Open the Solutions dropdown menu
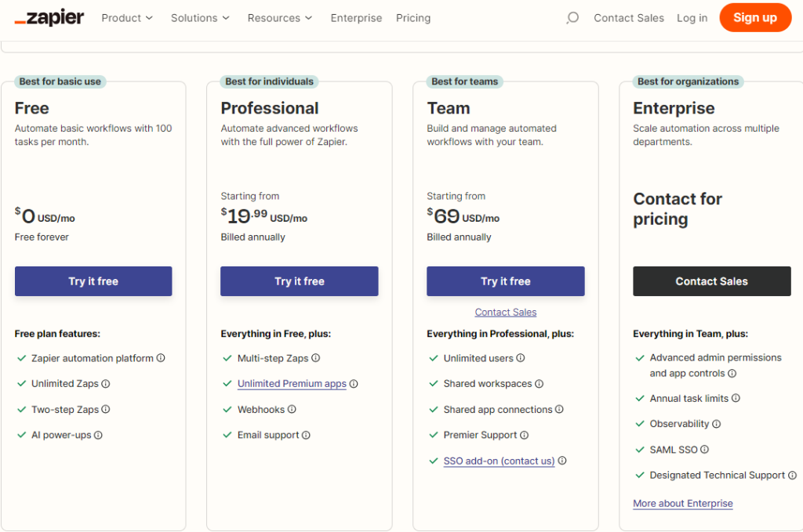Image resolution: width=803 pixels, height=532 pixels. click(200, 18)
